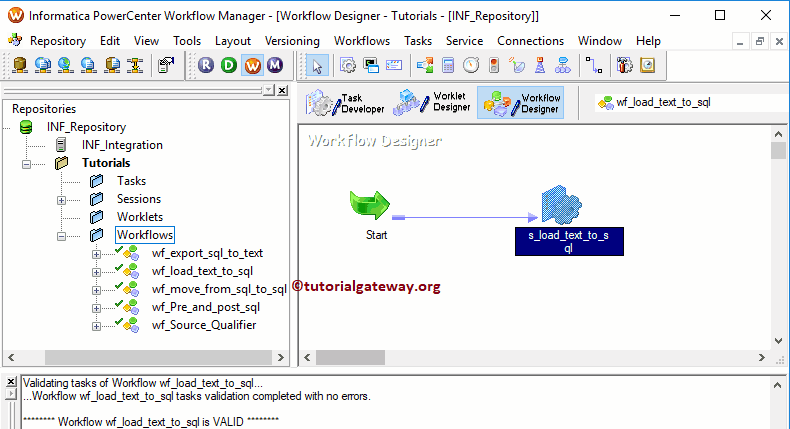This screenshot has width=790, height=429.
Task: Click 'Workflow wf_load_text_to_sql is VALID' output line
Action: 151,422
